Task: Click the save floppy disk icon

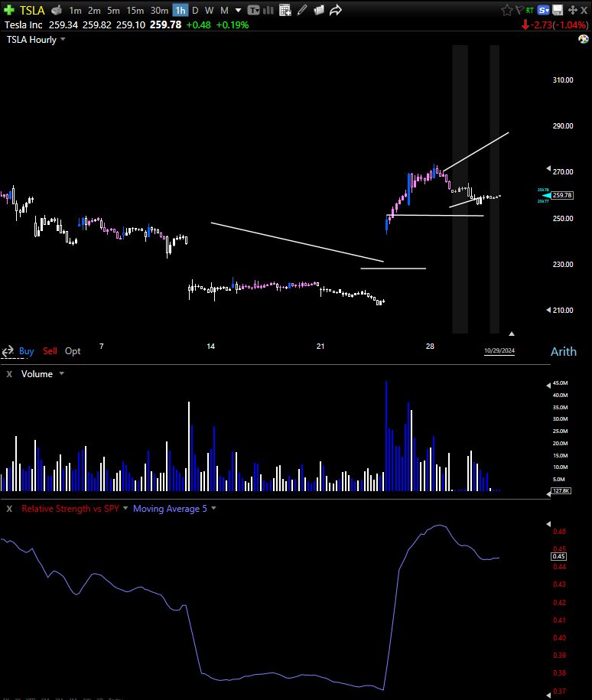Action: point(558,10)
